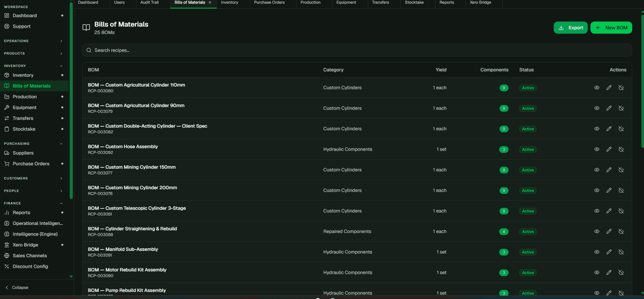Collapse the Inventory sidebar section
Screen dimensions: 644x299
34,66
